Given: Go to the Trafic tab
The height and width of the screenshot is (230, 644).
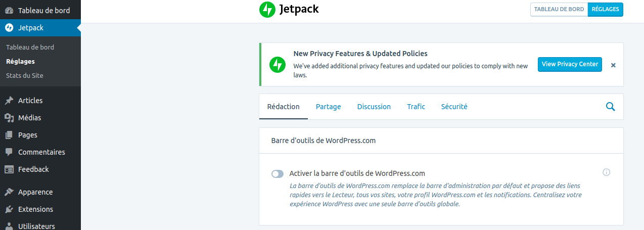Looking at the screenshot, I should click(416, 107).
